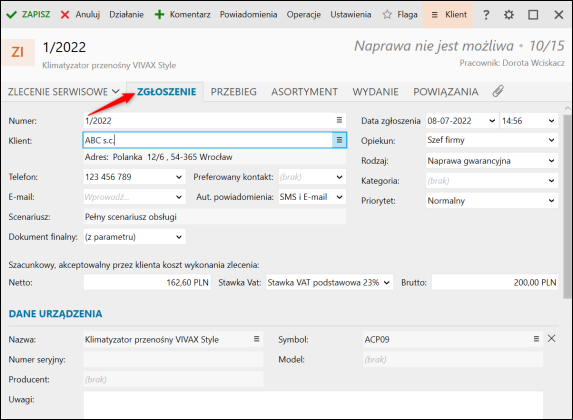This screenshot has height=420, width=573.
Task: Click the green ZAPISZ checkmark icon
Action: 11,15
